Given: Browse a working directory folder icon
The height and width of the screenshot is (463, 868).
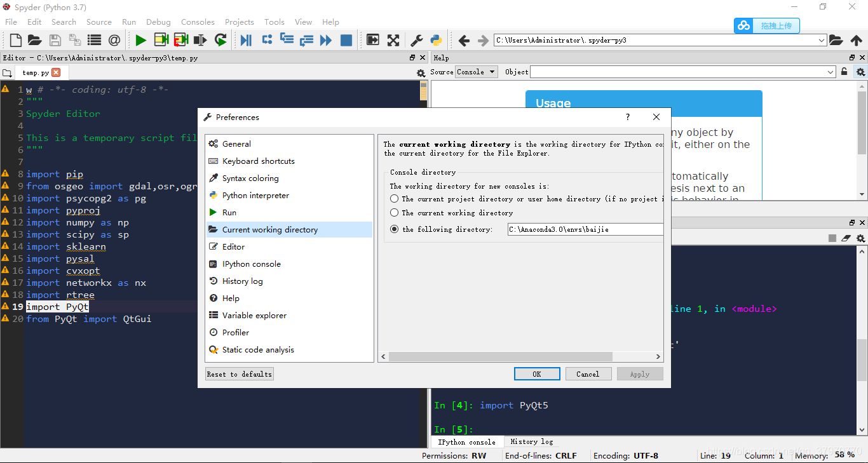Looking at the screenshot, I should [x=836, y=40].
